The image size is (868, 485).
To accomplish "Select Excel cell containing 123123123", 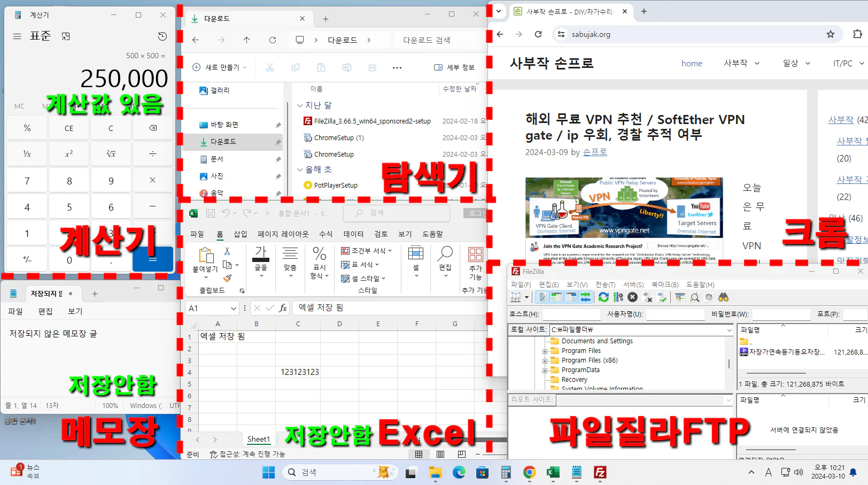I will [x=298, y=372].
